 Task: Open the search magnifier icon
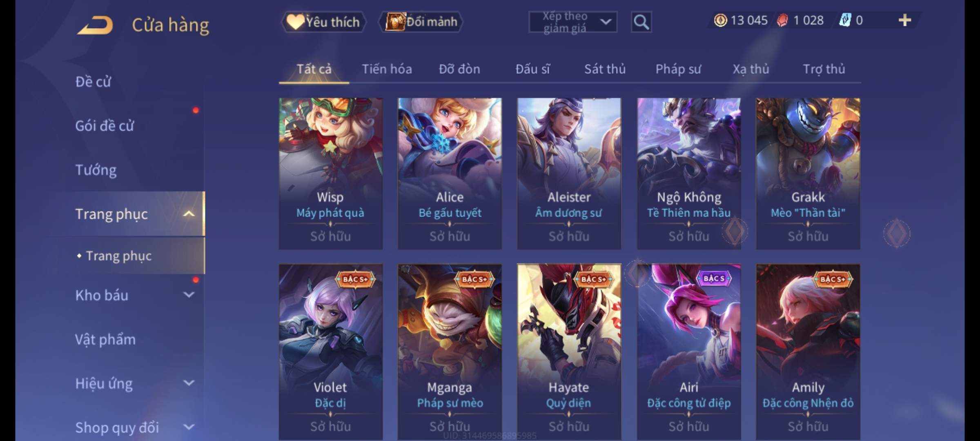pos(641,22)
